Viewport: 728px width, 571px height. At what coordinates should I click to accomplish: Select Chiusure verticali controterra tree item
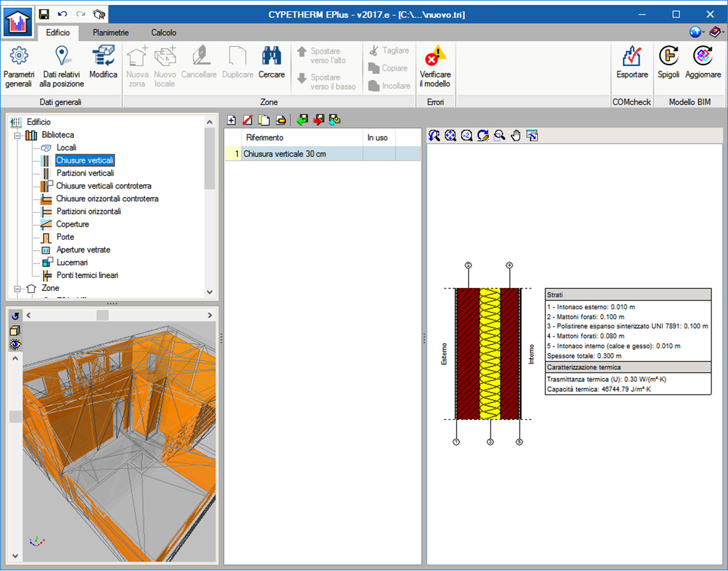(104, 186)
